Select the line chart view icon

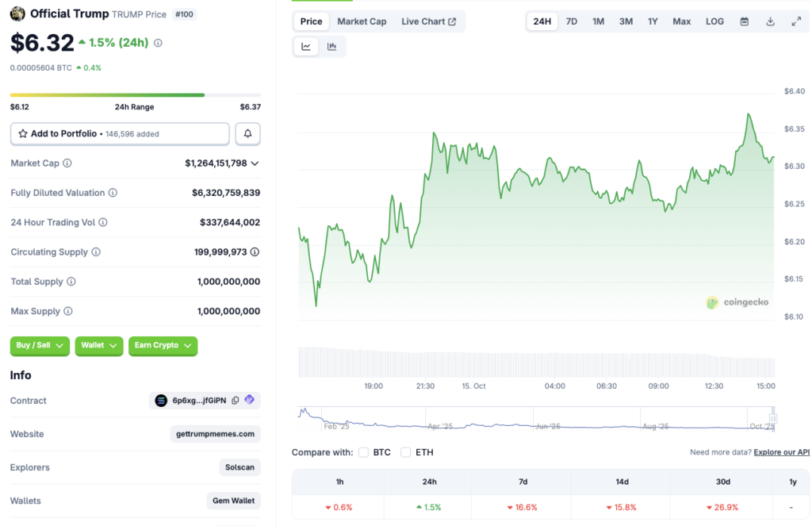pos(306,47)
